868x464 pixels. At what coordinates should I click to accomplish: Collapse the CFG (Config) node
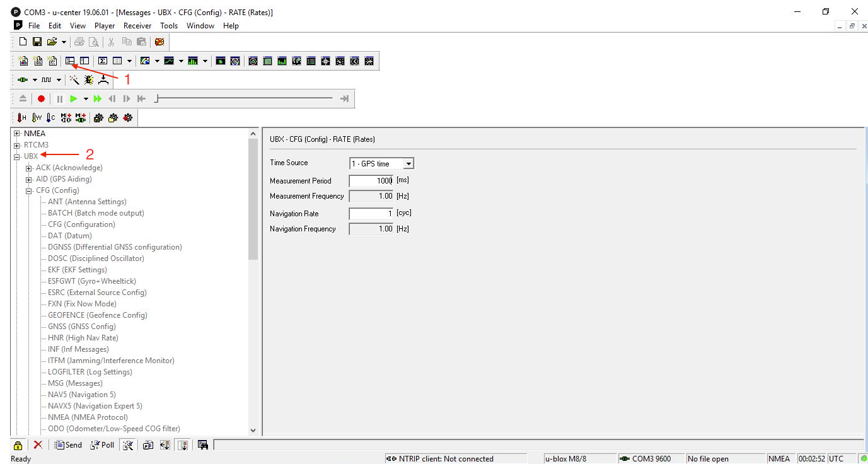tap(29, 190)
